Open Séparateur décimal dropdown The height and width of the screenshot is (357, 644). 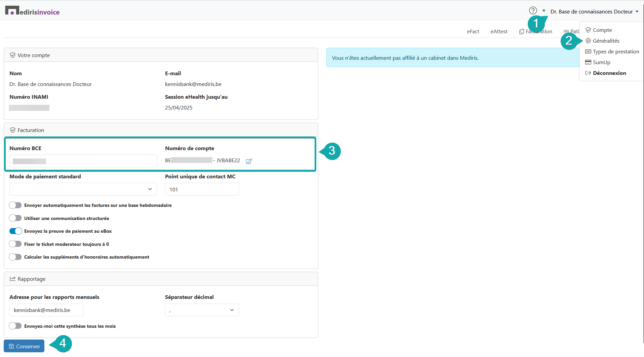[202, 310]
